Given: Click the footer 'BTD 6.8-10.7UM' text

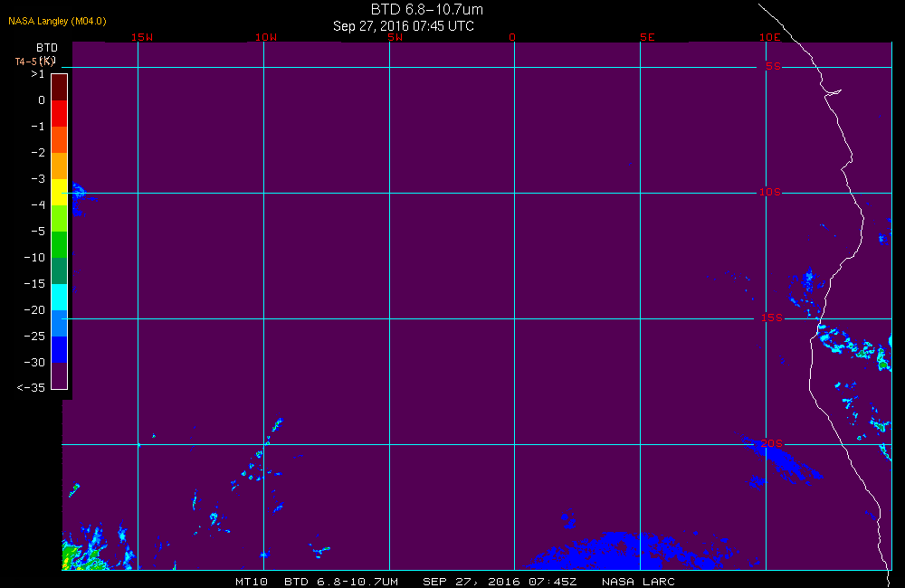Looking at the screenshot, I should click(x=341, y=582).
